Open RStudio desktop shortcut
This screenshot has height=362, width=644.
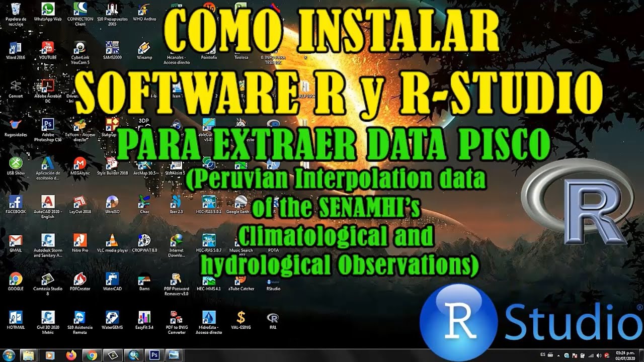[273, 285]
